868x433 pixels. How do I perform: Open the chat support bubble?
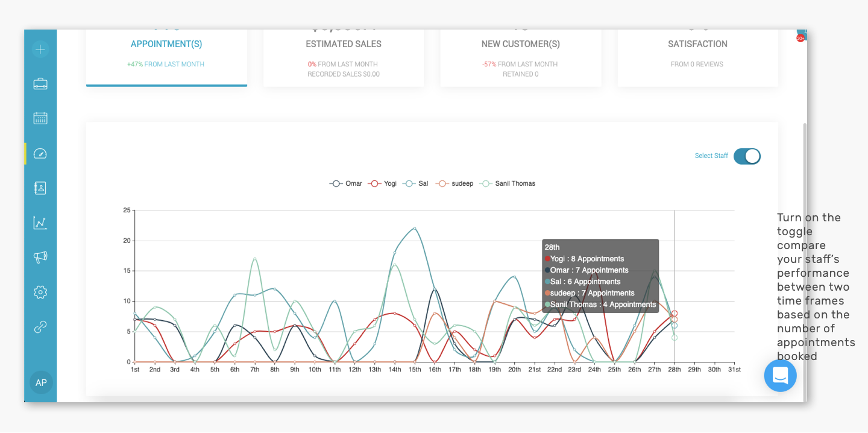click(x=780, y=376)
